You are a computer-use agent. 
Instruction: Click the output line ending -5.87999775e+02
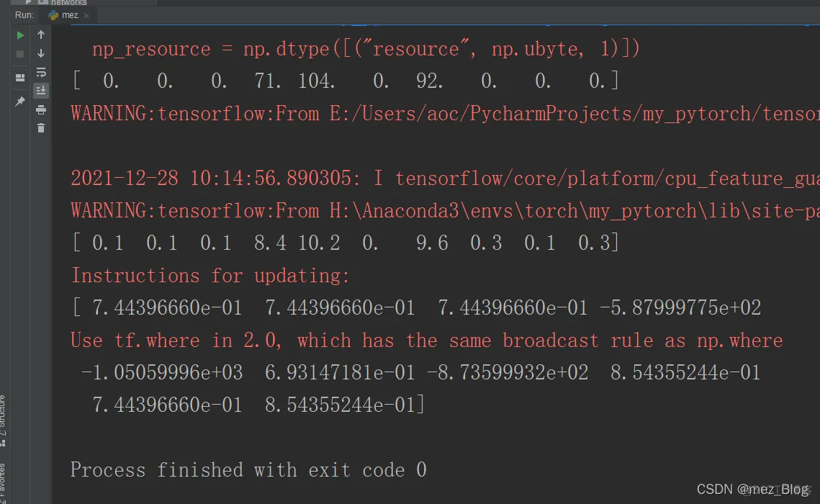[416, 308]
